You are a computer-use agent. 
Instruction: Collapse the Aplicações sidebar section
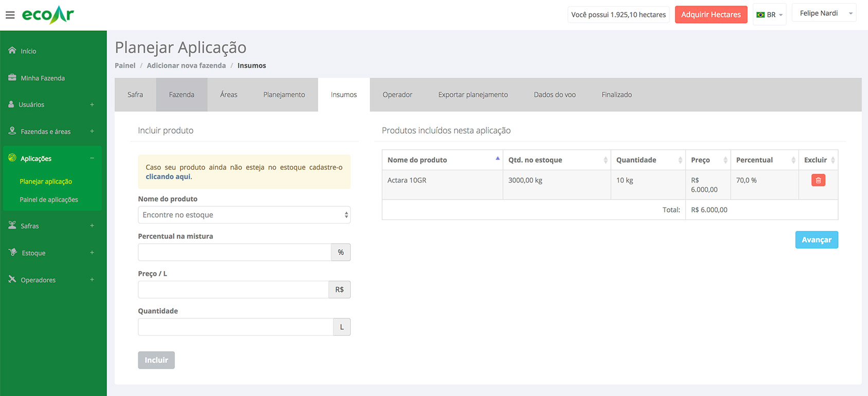tap(92, 158)
